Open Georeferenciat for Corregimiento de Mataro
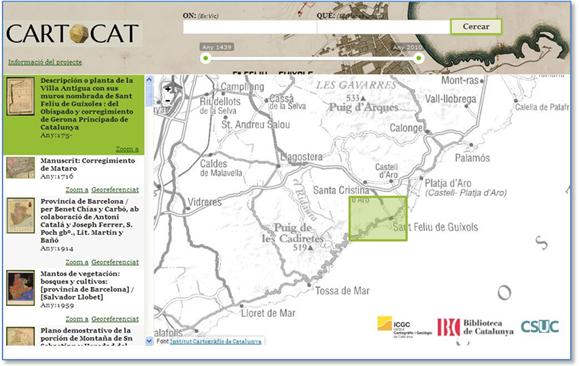 115,189
